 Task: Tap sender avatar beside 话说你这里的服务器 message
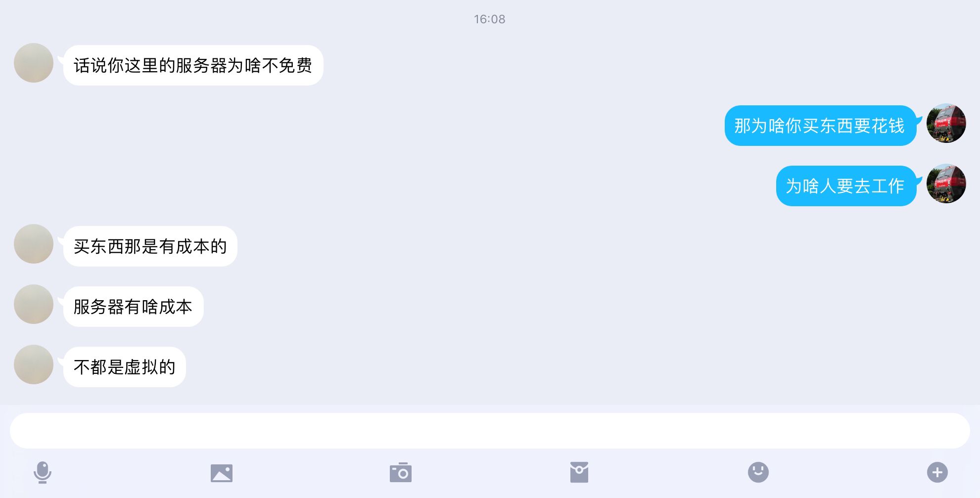point(34,63)
